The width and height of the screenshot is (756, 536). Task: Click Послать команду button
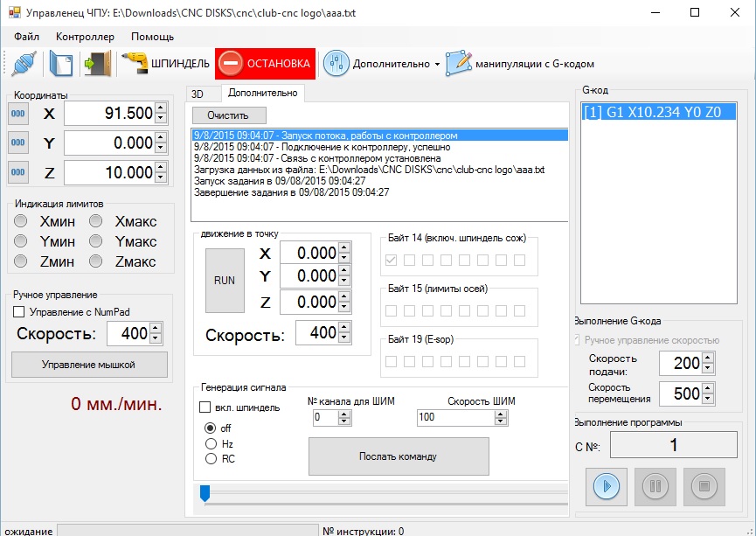(399, 456)
